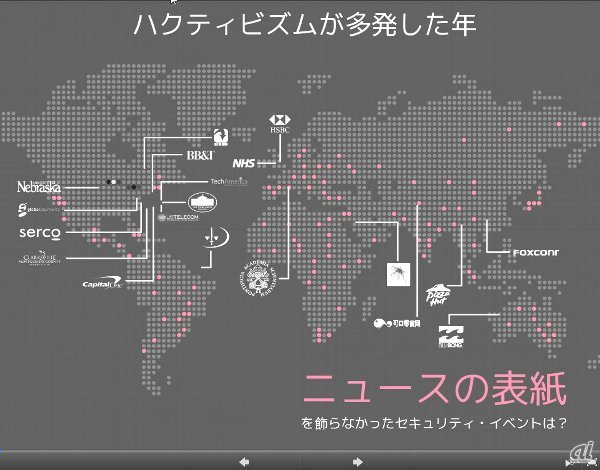Click the Chesapeake logo below serco
This screenshot has height=470, width=600.
[x=40, y=259]
